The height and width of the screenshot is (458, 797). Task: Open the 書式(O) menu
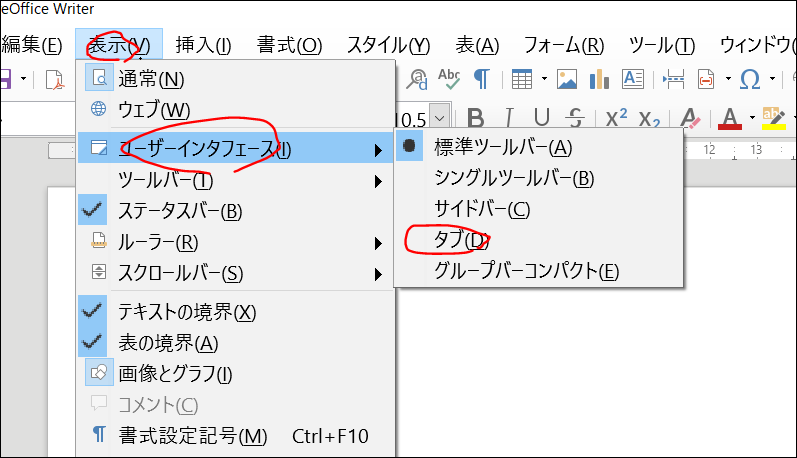(289, 45)
